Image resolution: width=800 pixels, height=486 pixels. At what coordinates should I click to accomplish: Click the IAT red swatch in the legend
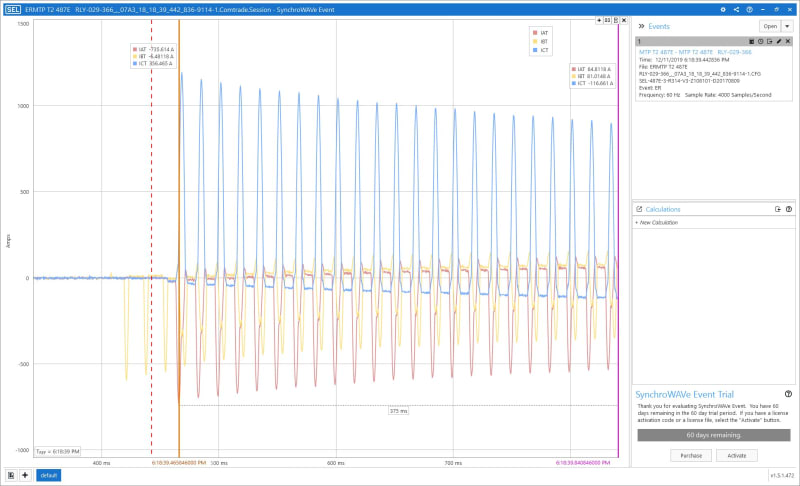tap(535, 33)
